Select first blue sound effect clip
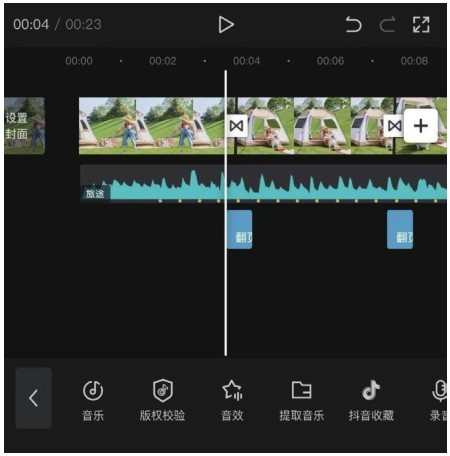The height and width of the screenshot is (456, 450). [x=240, y=229]
